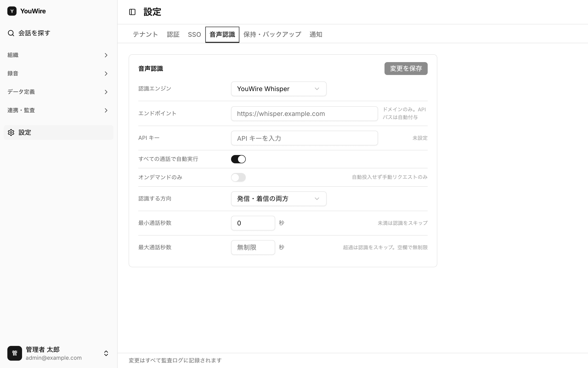Focus the API キー input field

point(304,138)
